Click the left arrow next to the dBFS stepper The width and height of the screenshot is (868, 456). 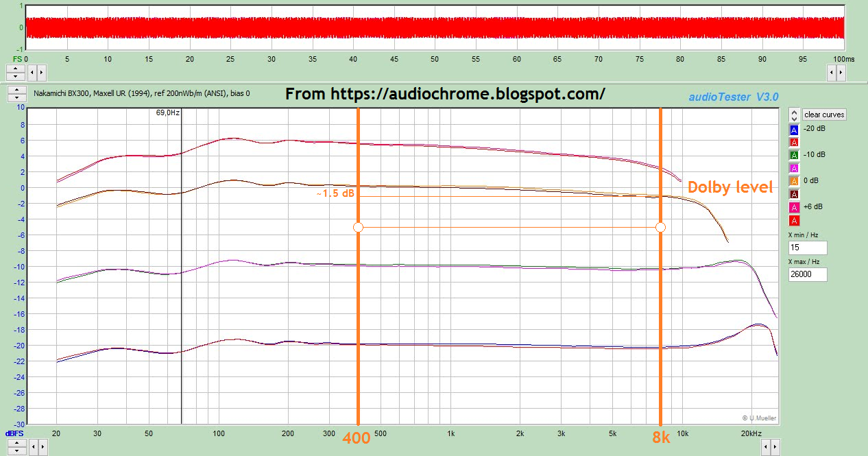click(33, 446)
